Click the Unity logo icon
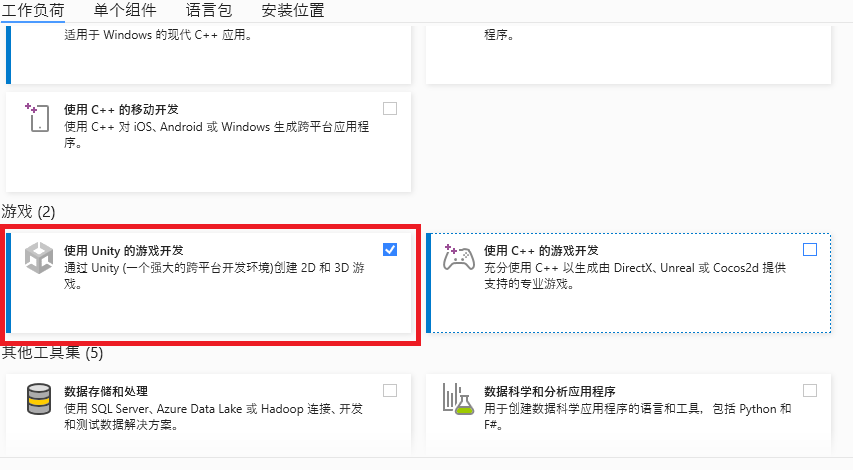The height and width of the screenshot is (470, 853). pyautogui.click(x=40, y=258)
